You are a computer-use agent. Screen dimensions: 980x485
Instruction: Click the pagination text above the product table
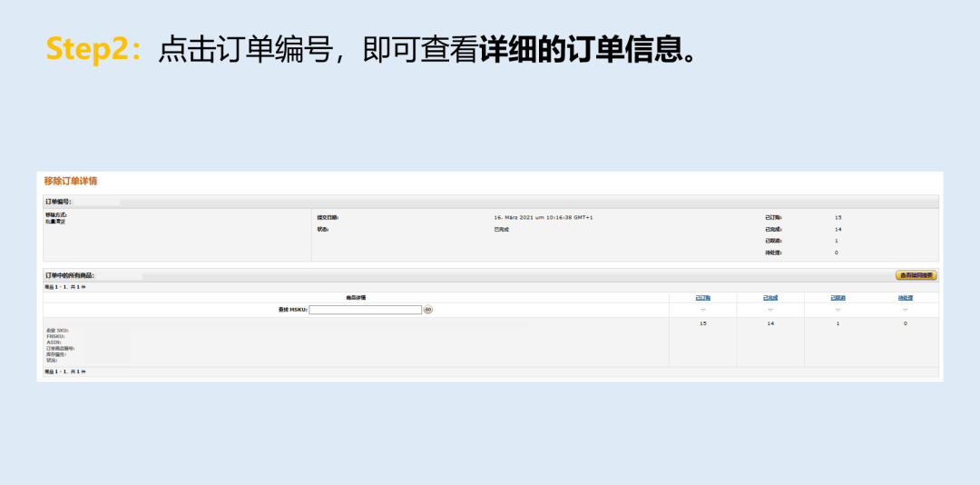(x=65, y=287)
